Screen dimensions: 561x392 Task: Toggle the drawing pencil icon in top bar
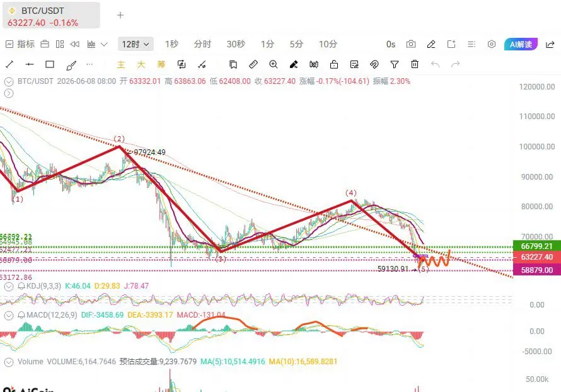point(431,44)
